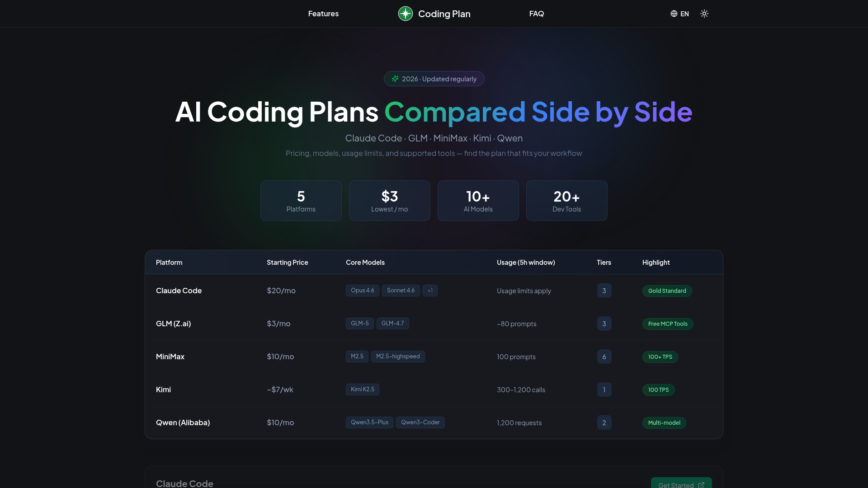
Task: Click the Coding Plan site title
Action: click(444, 14)
